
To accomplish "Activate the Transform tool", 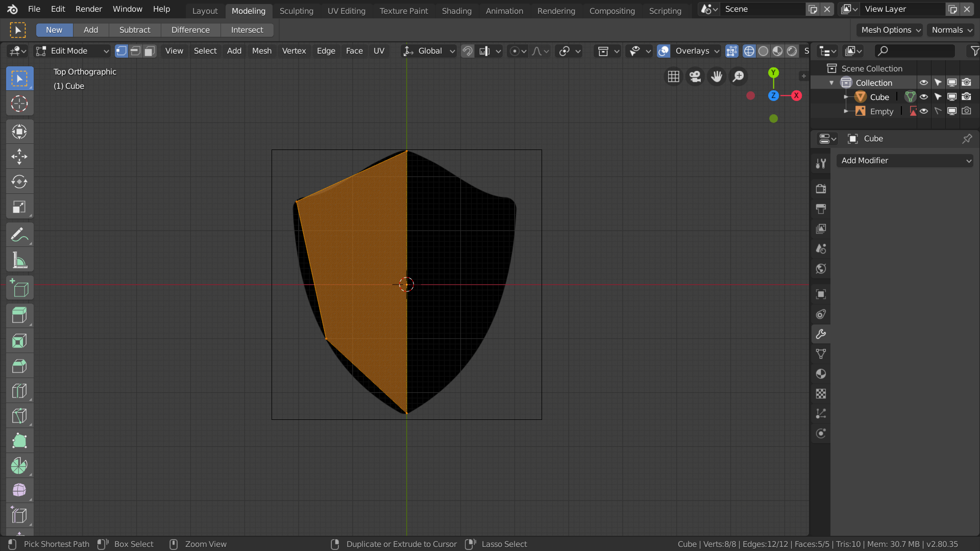I will click(x=19, y=132).
